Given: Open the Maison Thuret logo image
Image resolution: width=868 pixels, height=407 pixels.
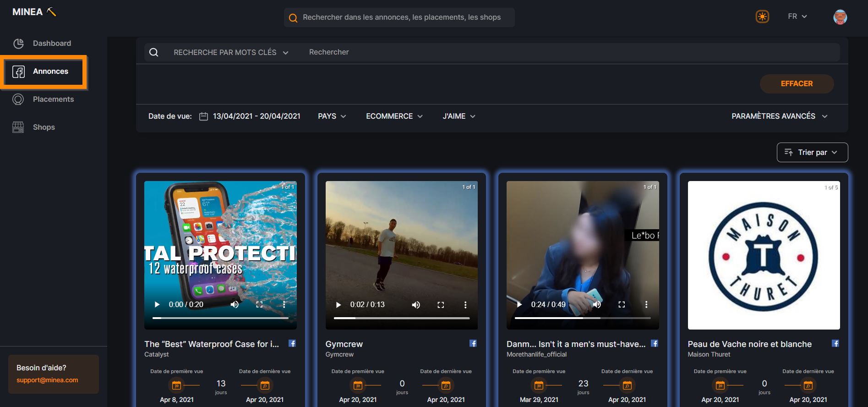Looking at the screenshot, I should [764, 255].
